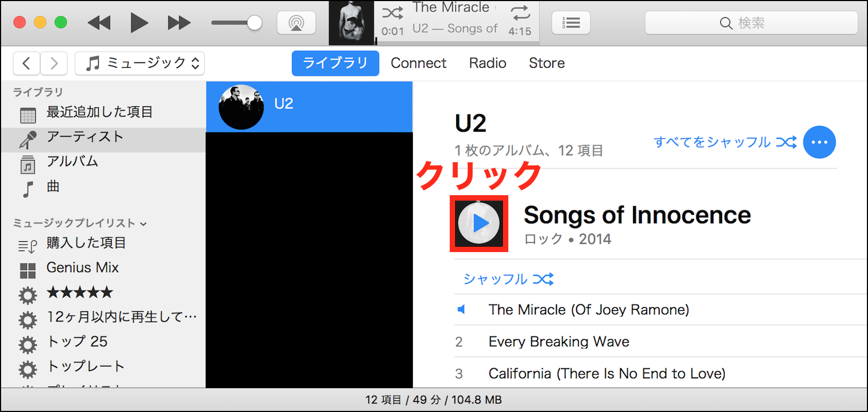Screen dimensions: 868x412
Task: Toggle shuffle in the now playing display
Action: pyautogui.click(x=393, y=12)
